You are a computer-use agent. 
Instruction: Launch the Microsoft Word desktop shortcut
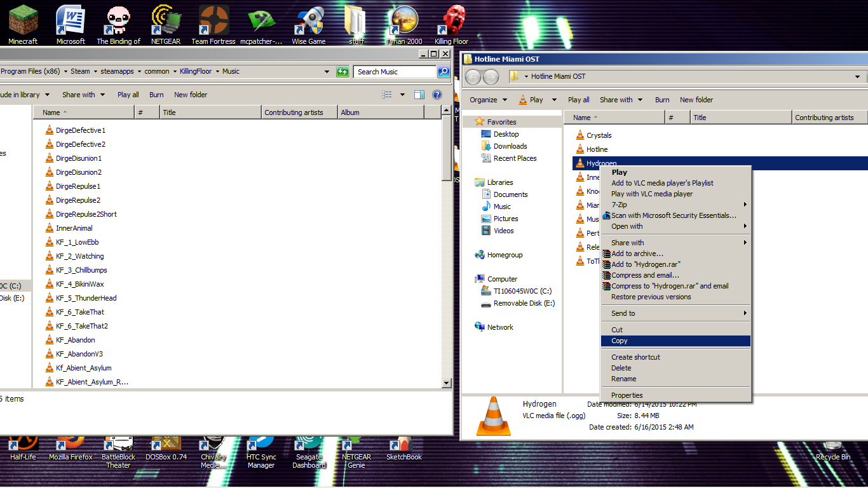click(71, 25)
